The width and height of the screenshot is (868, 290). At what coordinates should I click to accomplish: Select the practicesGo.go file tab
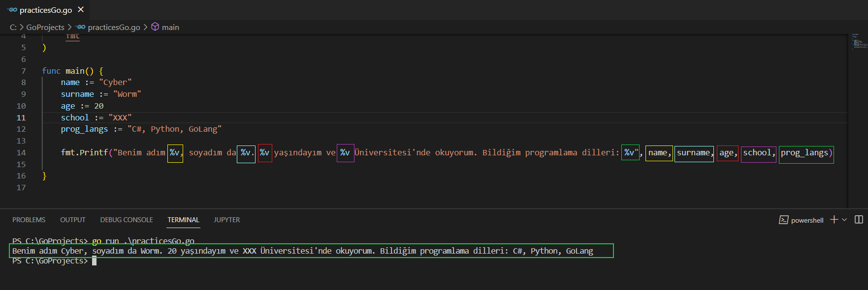tap(45, 10)
